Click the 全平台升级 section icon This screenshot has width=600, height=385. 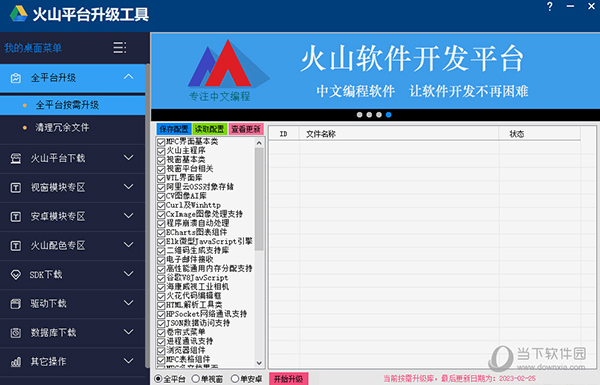pos(16,78)
